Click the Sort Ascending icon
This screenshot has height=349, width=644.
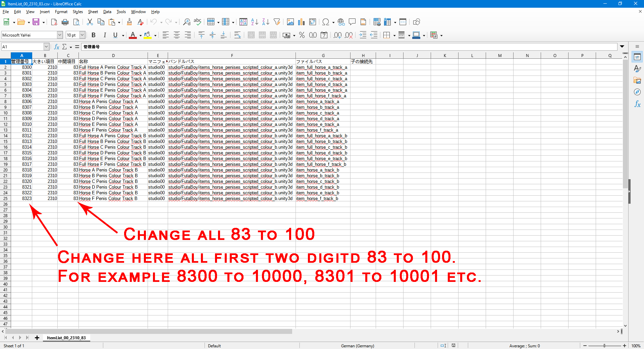(255, 22)
